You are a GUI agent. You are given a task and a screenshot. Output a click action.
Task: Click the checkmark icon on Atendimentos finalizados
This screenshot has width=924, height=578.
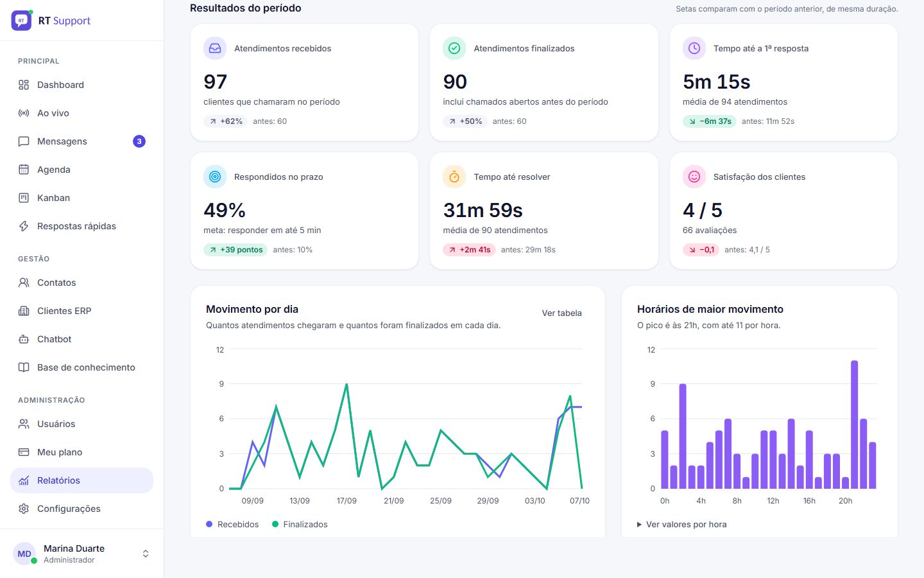(x=454, y=48)
